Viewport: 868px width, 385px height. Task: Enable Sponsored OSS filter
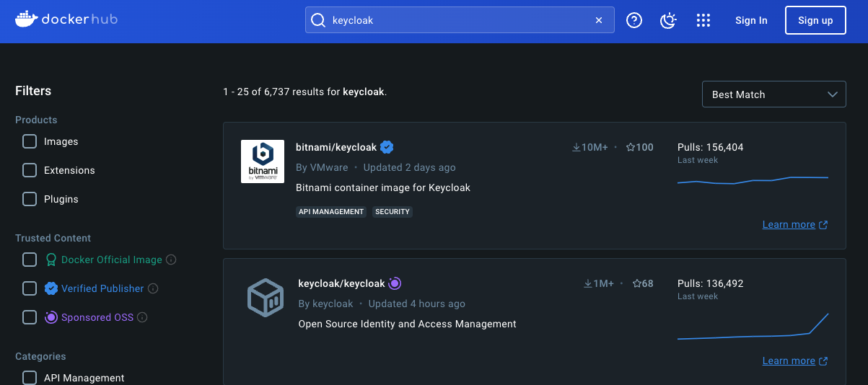point(30,317)
